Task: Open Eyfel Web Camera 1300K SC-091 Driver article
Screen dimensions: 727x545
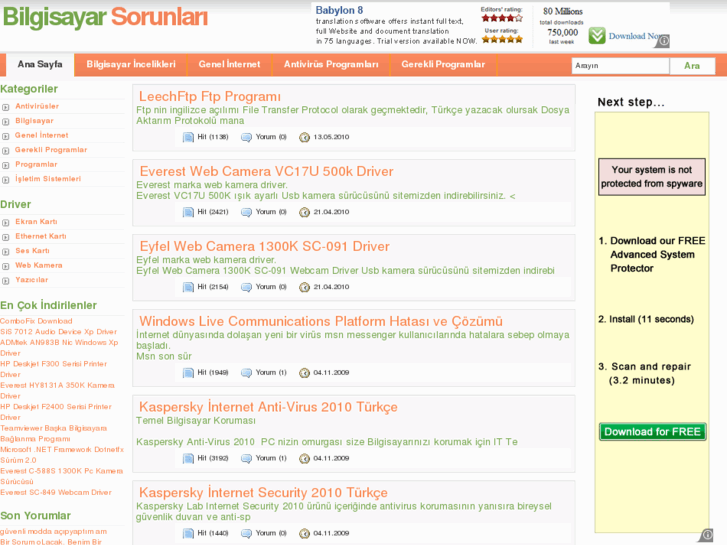Action: point(265,246)
